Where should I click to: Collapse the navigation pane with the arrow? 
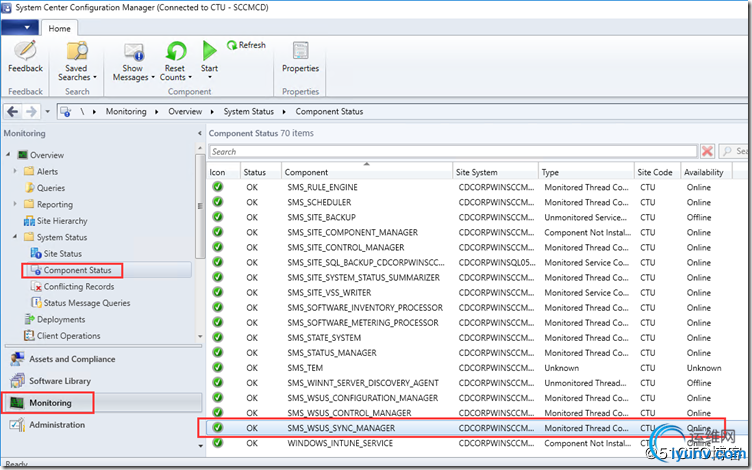click(x=200, y=133)
